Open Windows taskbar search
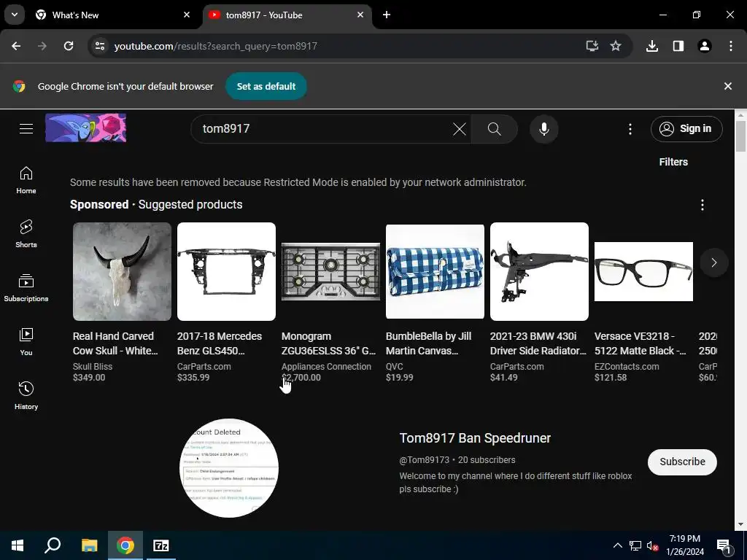The height and width of the screenshot is (560, 747). tap(53, 545)
